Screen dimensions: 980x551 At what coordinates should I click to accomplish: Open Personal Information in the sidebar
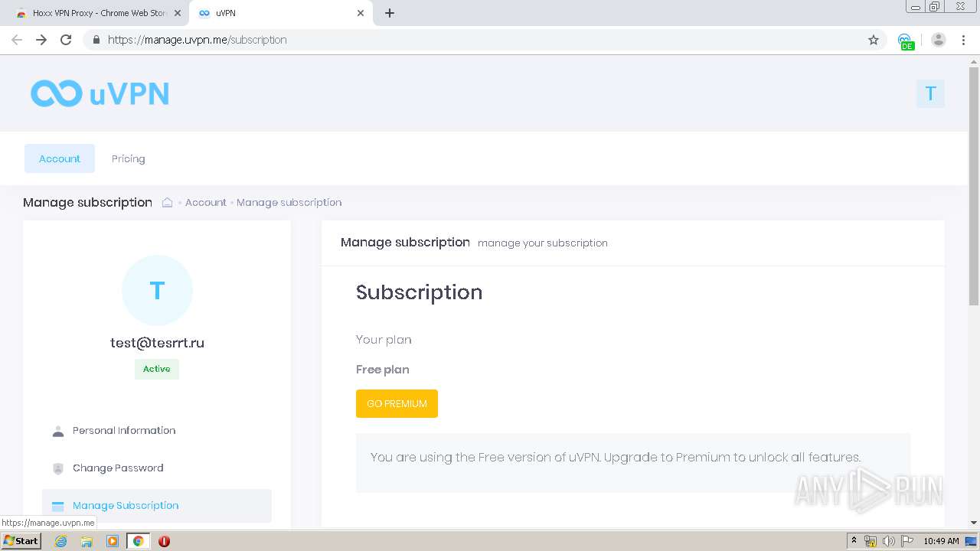[157, 431]
